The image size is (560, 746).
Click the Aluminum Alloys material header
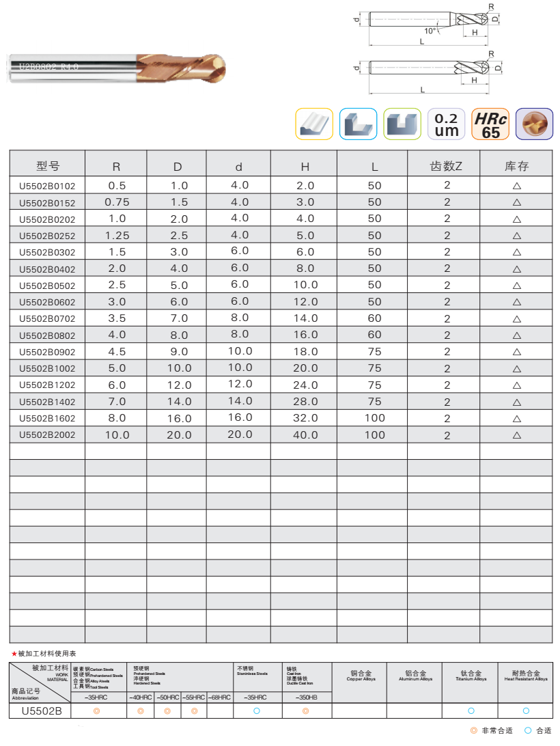coord(415,676)
